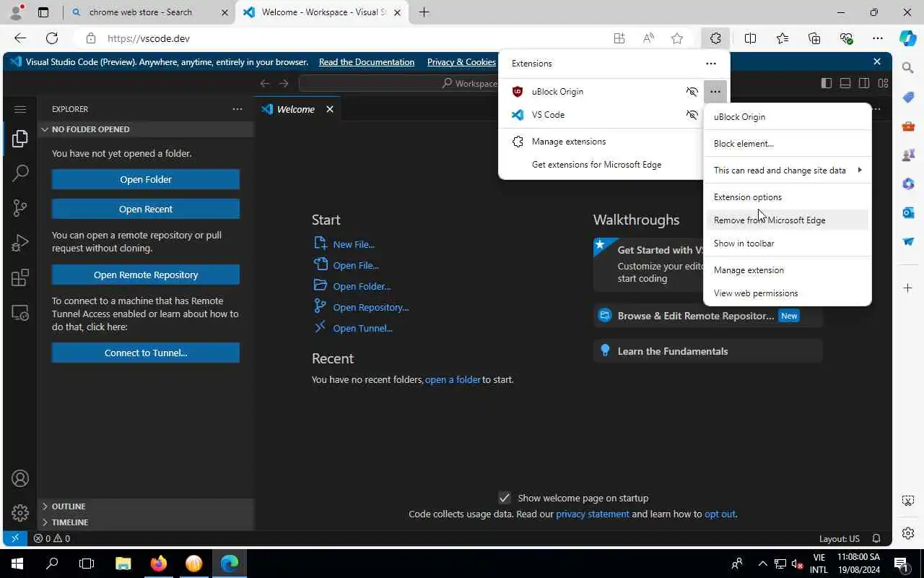
Task: Open a new browser tab
Action: tap(424, 12)
